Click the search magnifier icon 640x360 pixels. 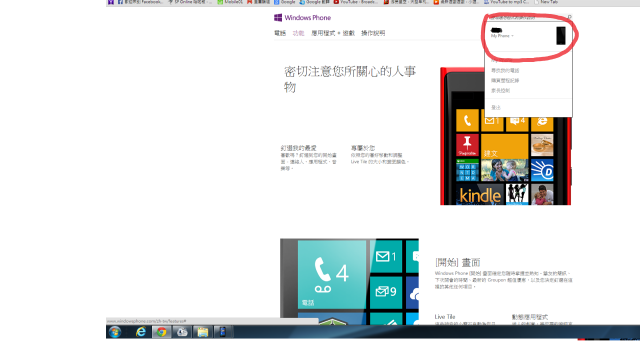[x=569, y=18]
